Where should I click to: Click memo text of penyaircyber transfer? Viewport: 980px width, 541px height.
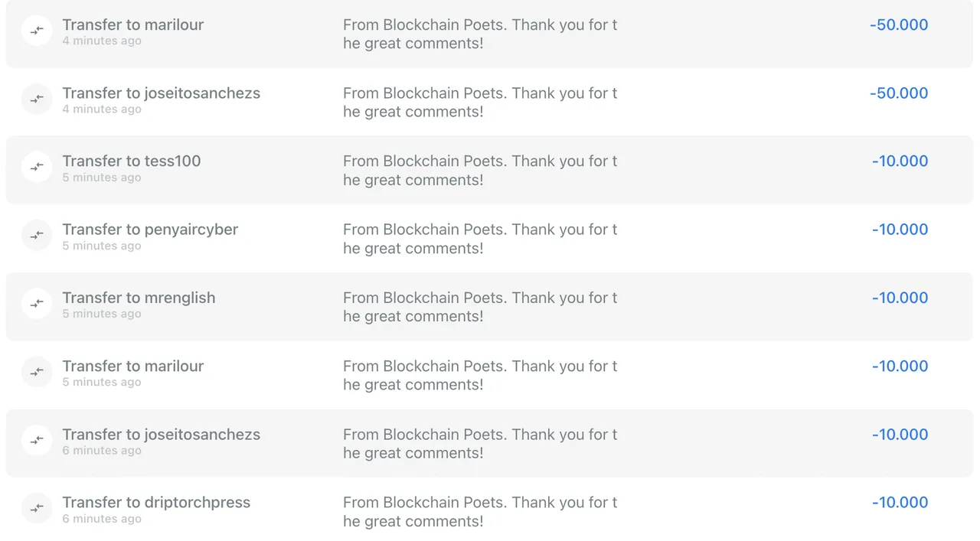coord(480,239)
